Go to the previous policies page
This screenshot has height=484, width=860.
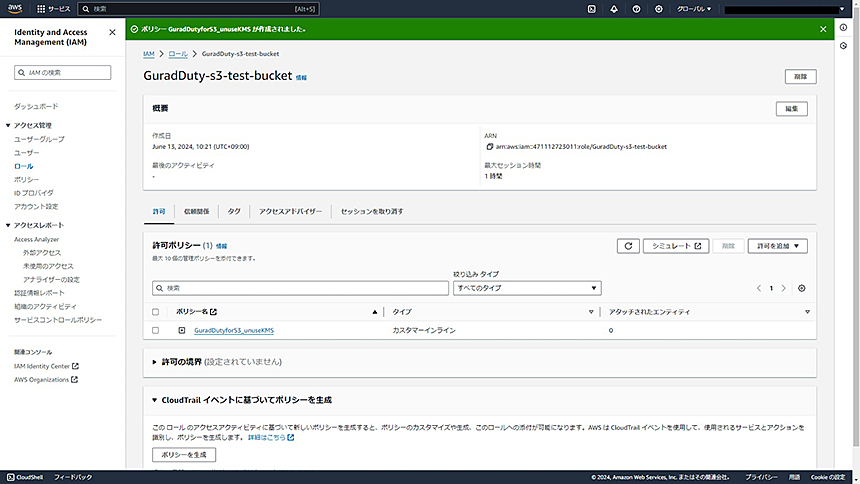[759, 288]
